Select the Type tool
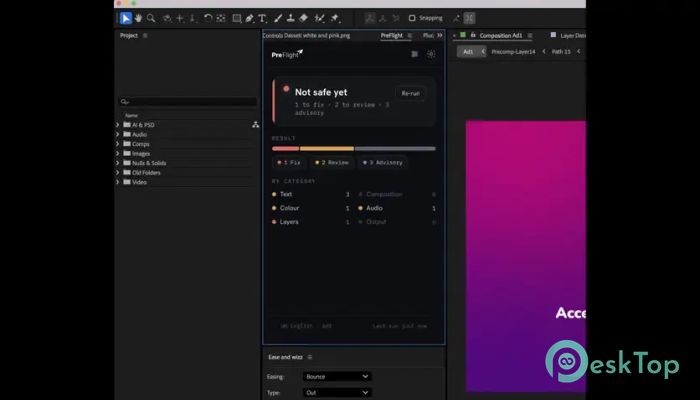The image size is (700, 400). click(x=262, y=18)
